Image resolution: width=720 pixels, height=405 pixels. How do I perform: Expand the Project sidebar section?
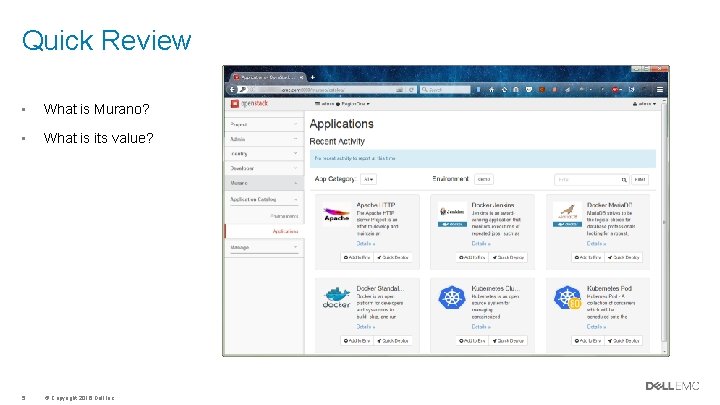coord(264,124)
